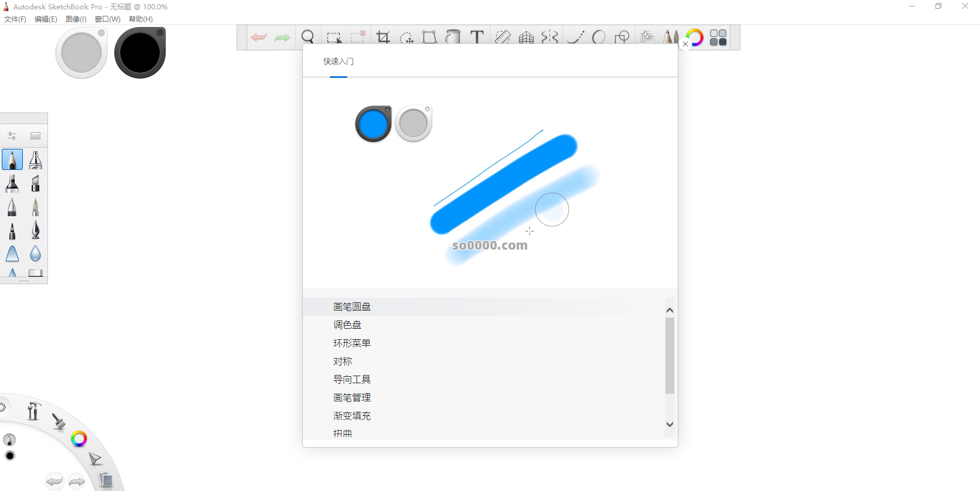The width and height of the screenshot is (980, 491).
Task: Open the 帮助(H) menu
Action: (x=141, y=19)
